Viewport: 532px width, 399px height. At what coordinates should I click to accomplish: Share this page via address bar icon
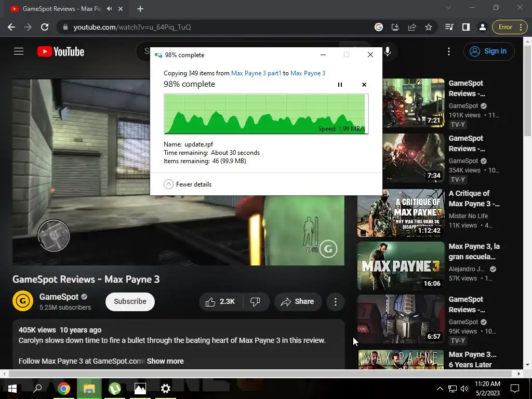(x=412, y=27)
